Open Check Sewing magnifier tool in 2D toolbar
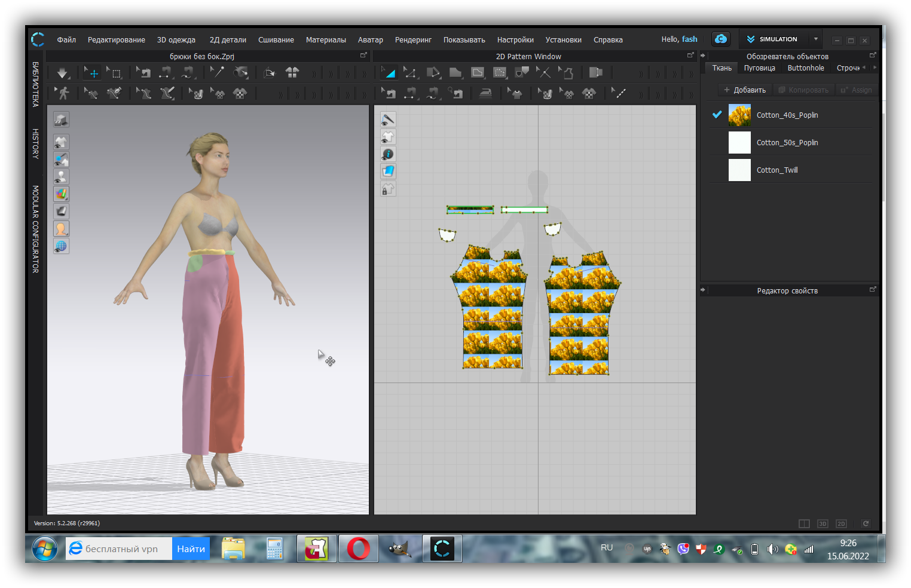Screen dimensions: 911x588 point(455,93)
